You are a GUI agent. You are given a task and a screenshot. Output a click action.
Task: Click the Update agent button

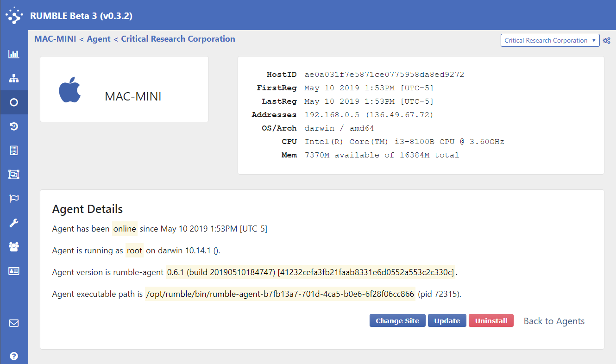447,321
